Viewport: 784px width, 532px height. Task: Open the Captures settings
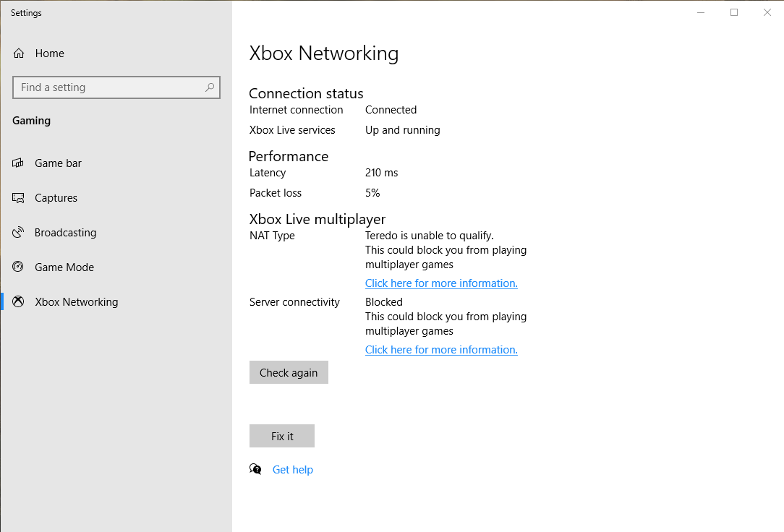tap(116, 198)
